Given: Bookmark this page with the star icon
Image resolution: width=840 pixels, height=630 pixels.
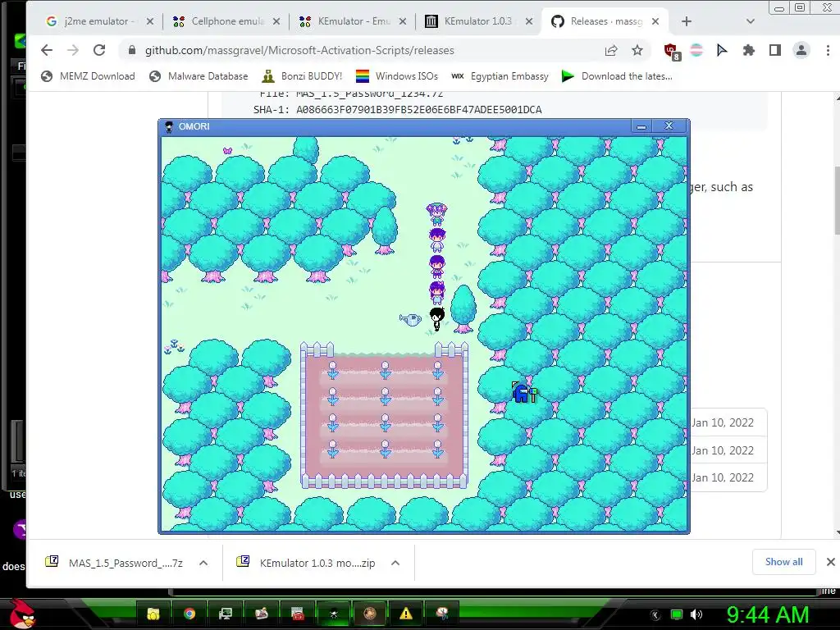Looking at the screenshot, I should click(637, 50).
